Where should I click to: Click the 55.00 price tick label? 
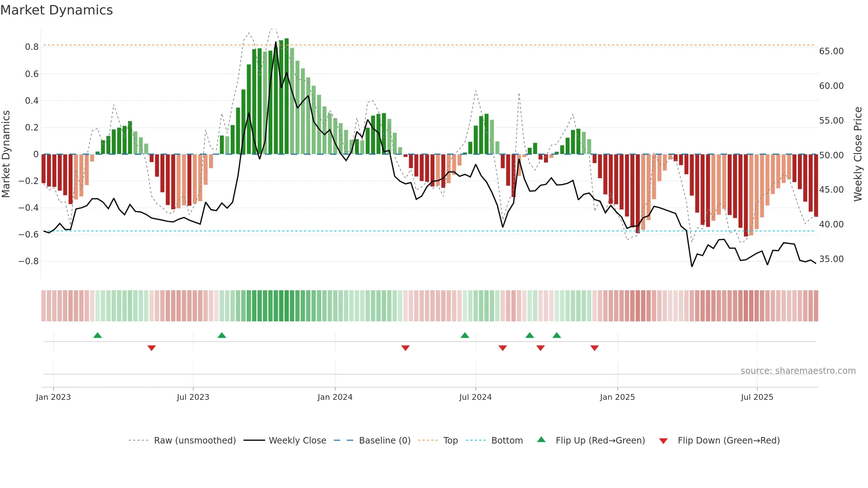pos(831,121)
